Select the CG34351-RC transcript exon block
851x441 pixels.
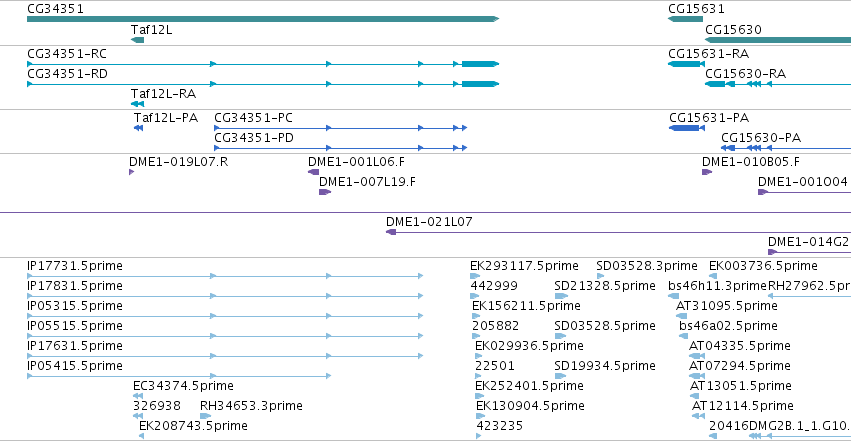(x=480, y=64)
